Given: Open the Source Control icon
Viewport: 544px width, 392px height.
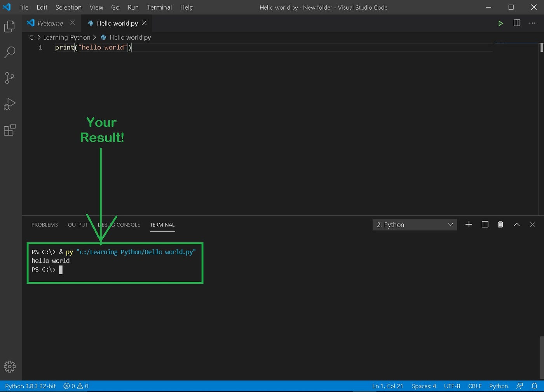Looking at the screenshot, I should coord(9,78).
